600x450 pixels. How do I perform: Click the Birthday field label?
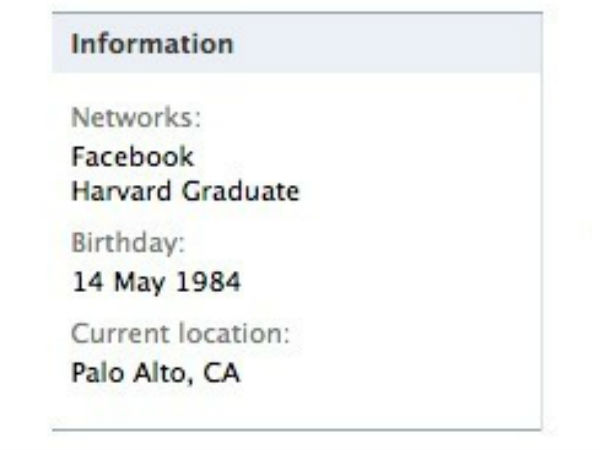[x=129, y=243]
